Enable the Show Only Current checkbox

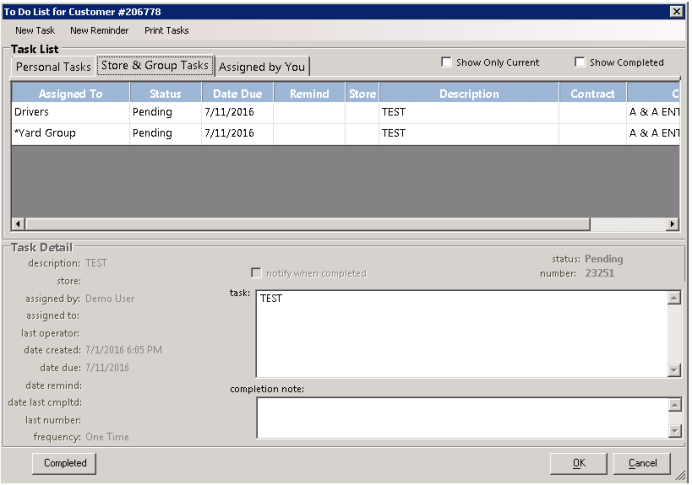(x=447, y=62)
